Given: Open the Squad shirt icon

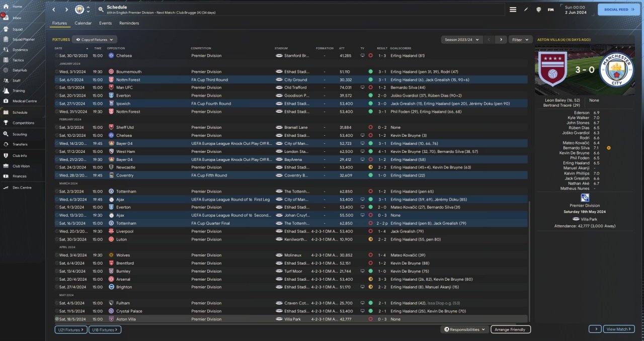Looking at the screenshot, I should click(x=5, y=29).
